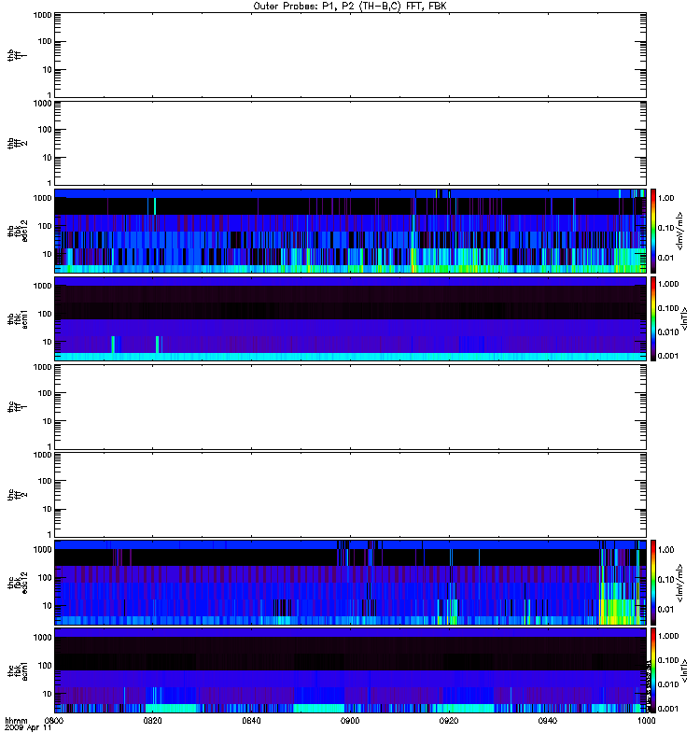Click the <|nT|> unit label of thc scm1 color bar
Viewport: 700px width, 747px height.
(x=685, y=670)
